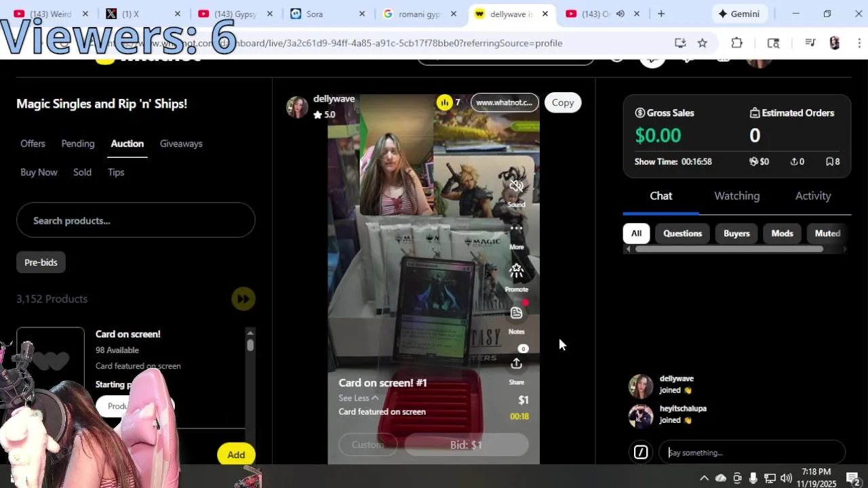Open the Sold tab
Screen dimensions: 868x488
tap(82, 172)
